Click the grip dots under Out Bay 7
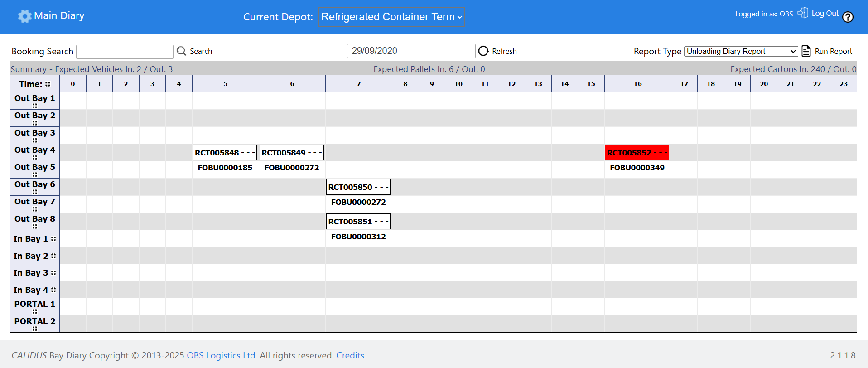The height and width of the screenshot is (368, 868). [35, 209]
